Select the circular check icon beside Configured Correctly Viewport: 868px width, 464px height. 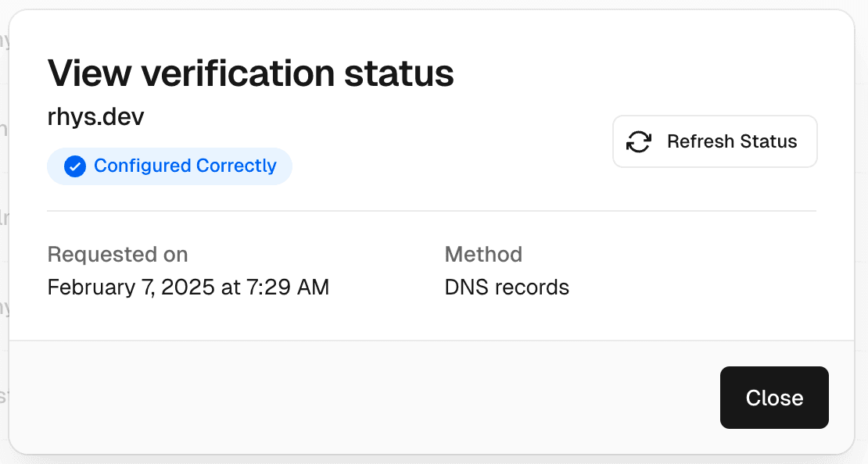pos(74,166)
